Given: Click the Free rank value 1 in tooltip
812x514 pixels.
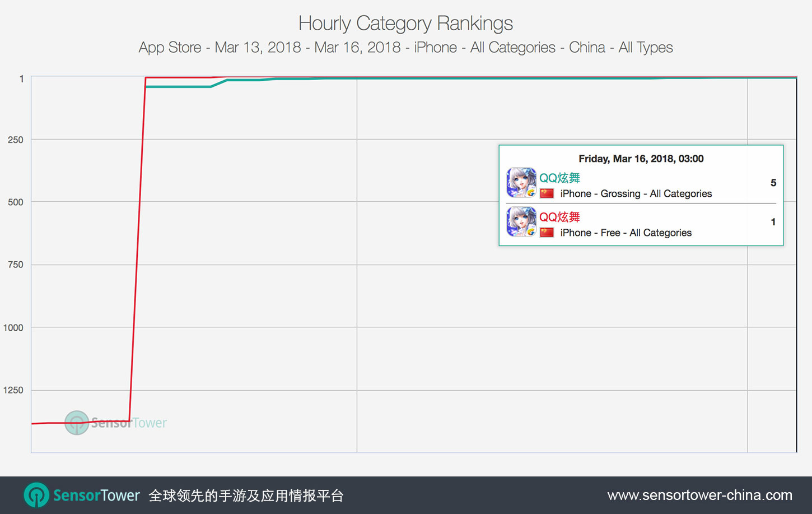Looking at the screenshot, I should (x=773, y=222).
